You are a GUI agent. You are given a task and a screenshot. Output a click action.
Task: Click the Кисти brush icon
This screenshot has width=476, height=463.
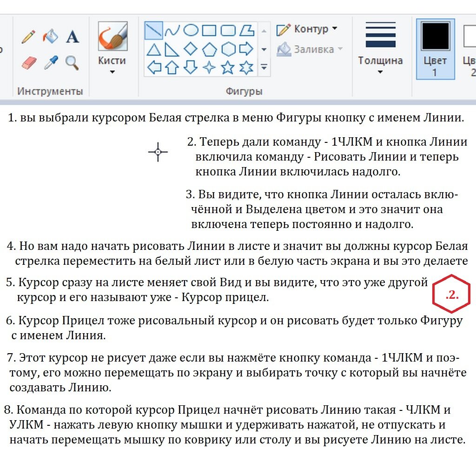pyautogui.click(x=112, y=36)
